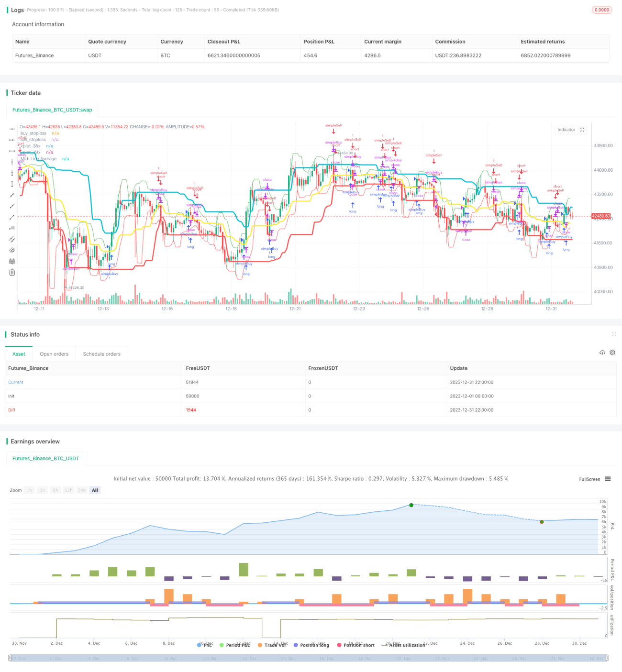This screenshot has height=672, width=622.
Task: Set zoom range to 8h
Action: click(x=56, y=490)
